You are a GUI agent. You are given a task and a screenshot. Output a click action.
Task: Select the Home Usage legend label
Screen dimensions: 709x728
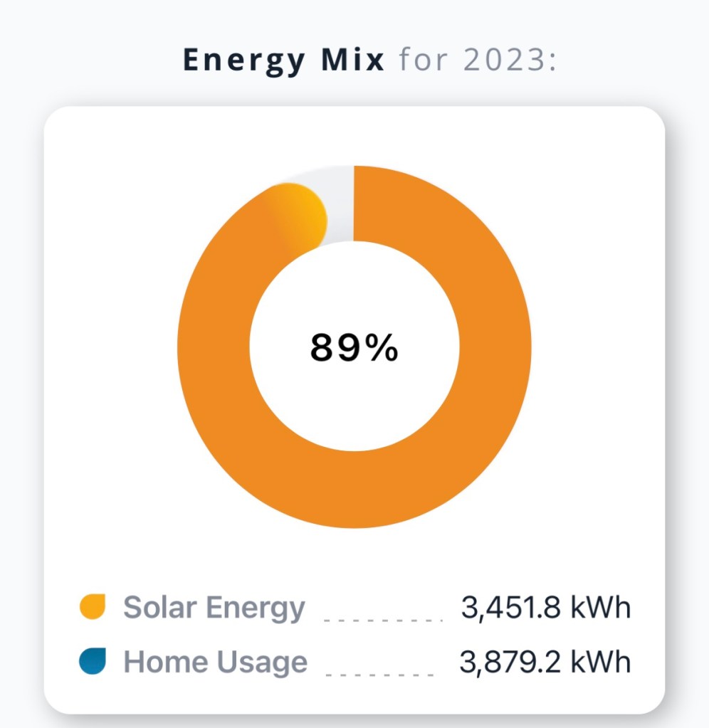(x=215, y=662)
